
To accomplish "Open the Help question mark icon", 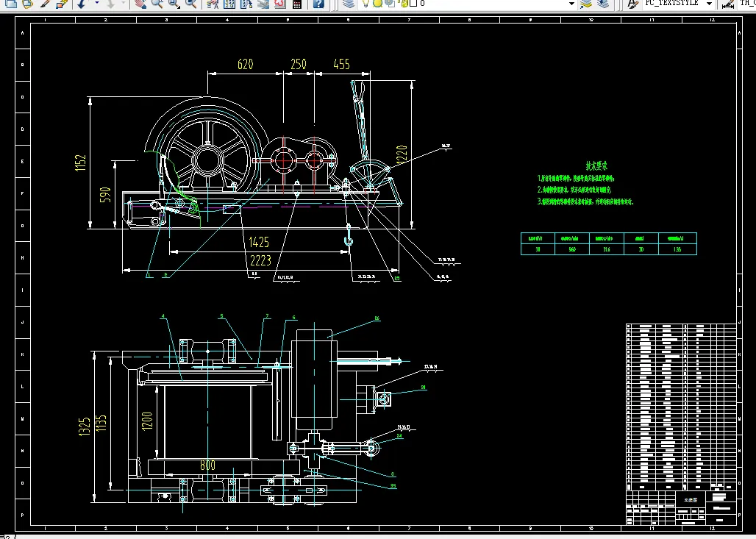I will (x=318, y=4).
